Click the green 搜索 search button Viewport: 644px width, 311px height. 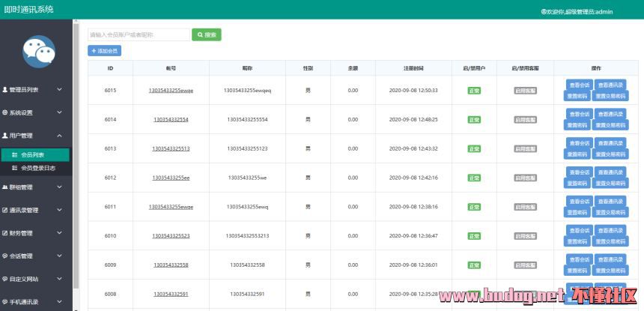coord(206,34)
